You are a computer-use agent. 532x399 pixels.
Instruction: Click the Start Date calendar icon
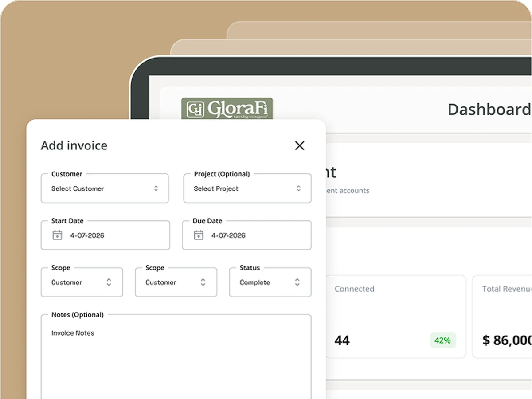point(57,235)
